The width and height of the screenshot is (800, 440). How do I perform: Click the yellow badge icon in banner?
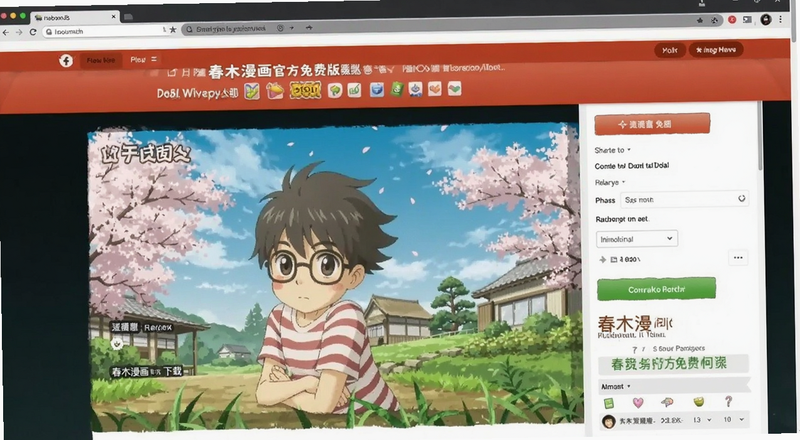point(305,90)
